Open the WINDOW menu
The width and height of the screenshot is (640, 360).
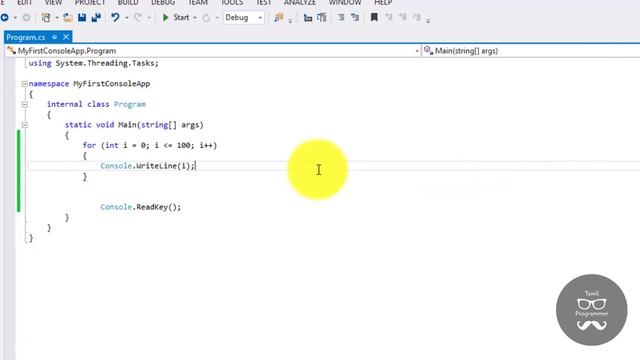345,2
